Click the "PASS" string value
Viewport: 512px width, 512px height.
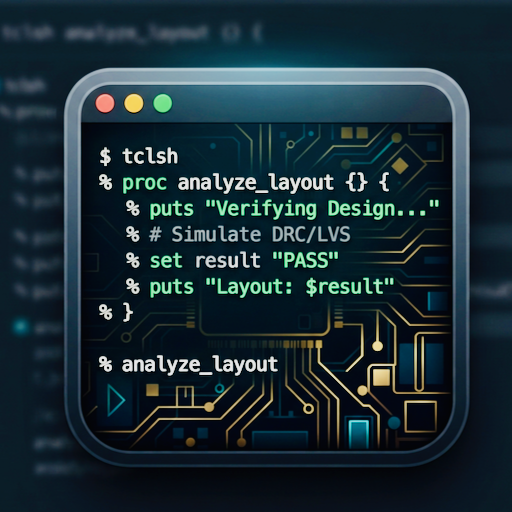point(305,260)
